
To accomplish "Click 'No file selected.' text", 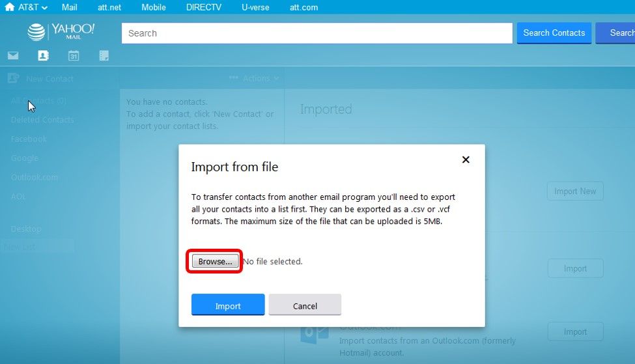I will click(273, 262).
